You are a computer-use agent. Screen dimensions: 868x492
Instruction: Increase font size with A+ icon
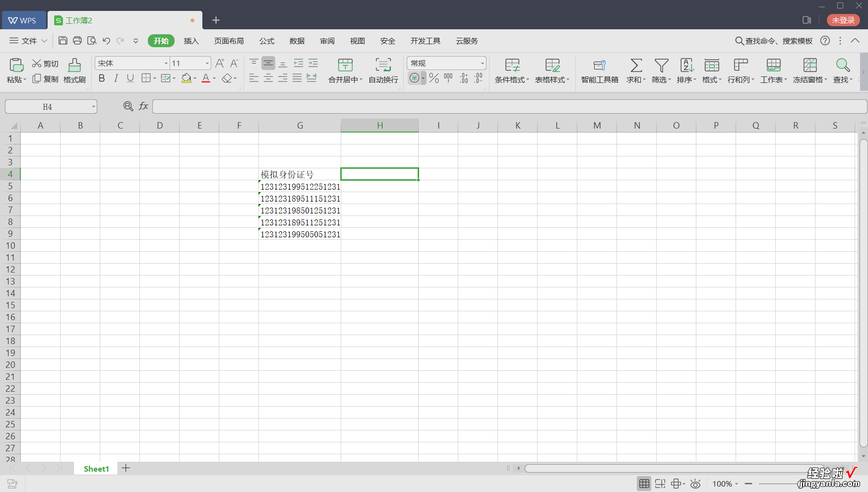coord(220,63)
